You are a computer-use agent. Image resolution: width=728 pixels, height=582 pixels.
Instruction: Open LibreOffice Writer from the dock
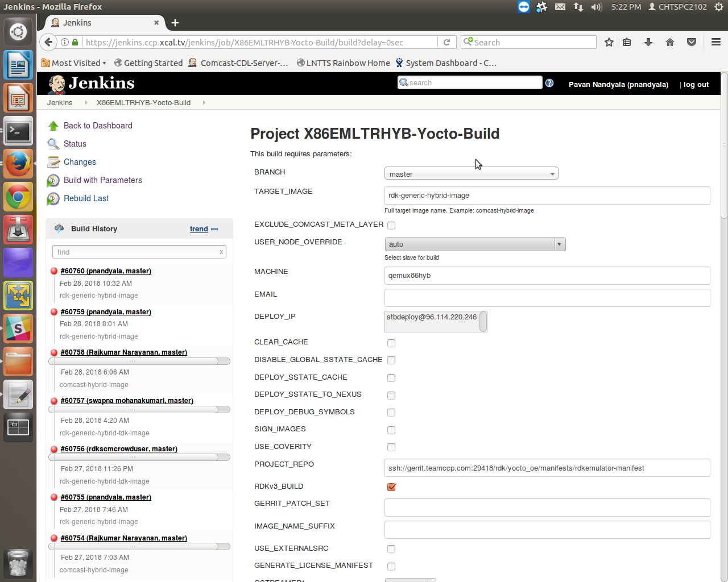click(x=18, y=65)
